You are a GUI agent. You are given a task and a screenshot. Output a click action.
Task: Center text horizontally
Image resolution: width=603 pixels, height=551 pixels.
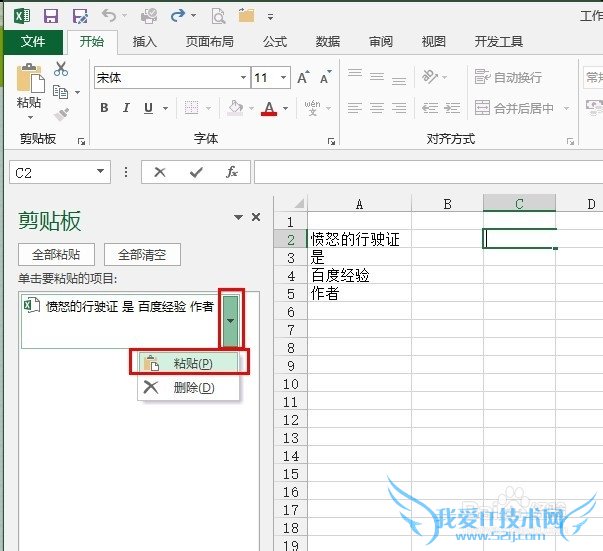377,108
